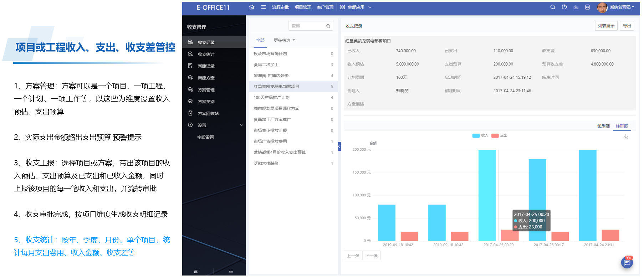Click the download icon in top bar
644x278 pixels.
point(576,7)
